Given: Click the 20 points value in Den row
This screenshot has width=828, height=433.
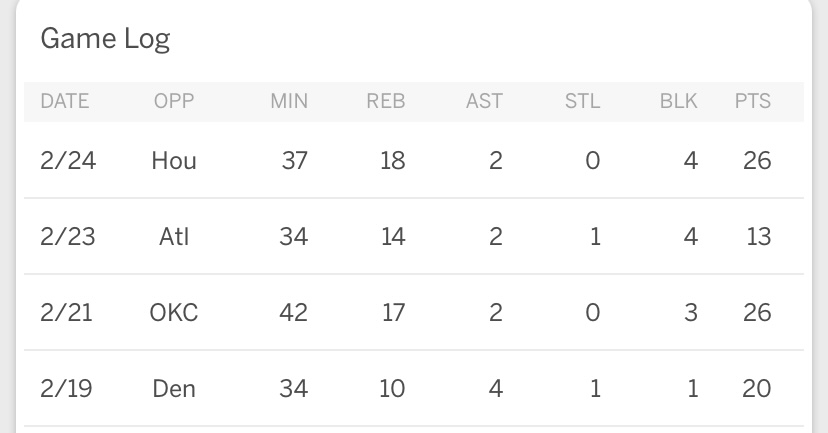Looking at the screenshot, I should (757, 388).
